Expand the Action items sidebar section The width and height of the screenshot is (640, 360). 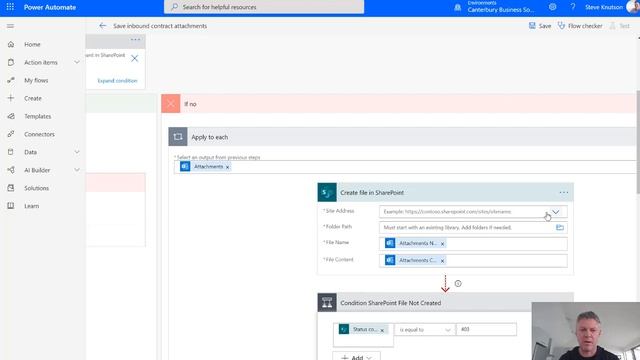[x=77, y=62]
